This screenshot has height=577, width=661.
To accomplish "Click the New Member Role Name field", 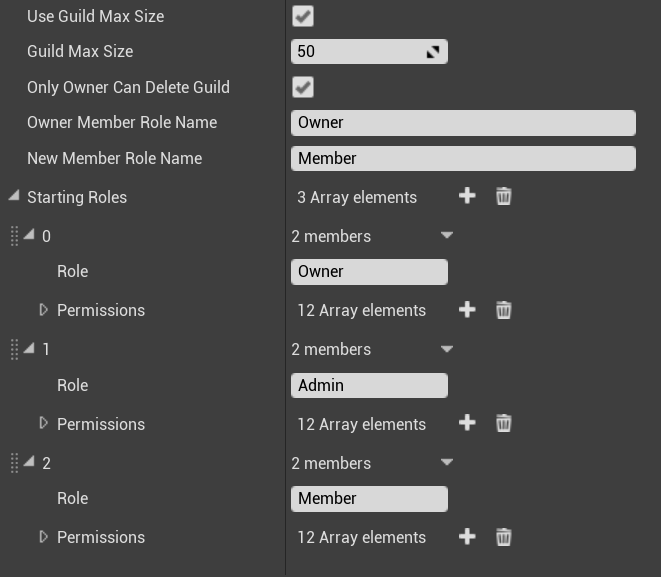I will pos(463,158).
